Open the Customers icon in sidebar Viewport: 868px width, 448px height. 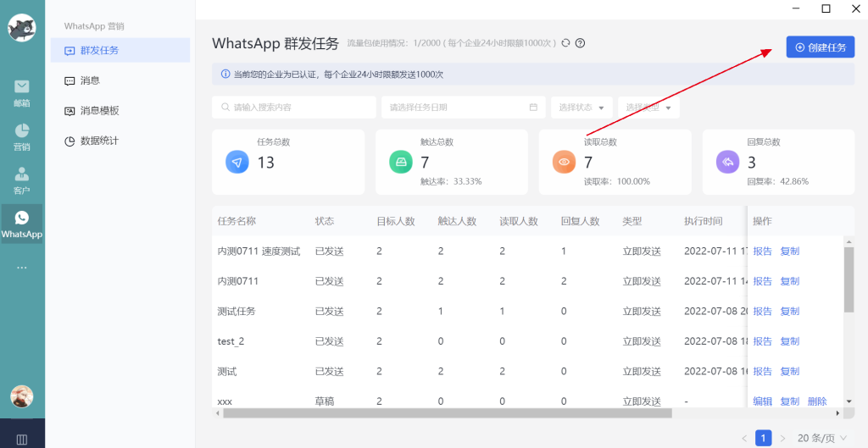[21, 179]
